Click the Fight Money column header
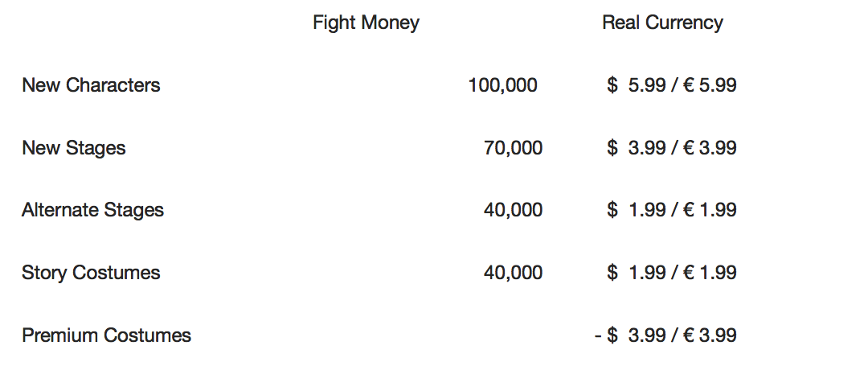Screen dimensions: 868x391 (366, 23)
